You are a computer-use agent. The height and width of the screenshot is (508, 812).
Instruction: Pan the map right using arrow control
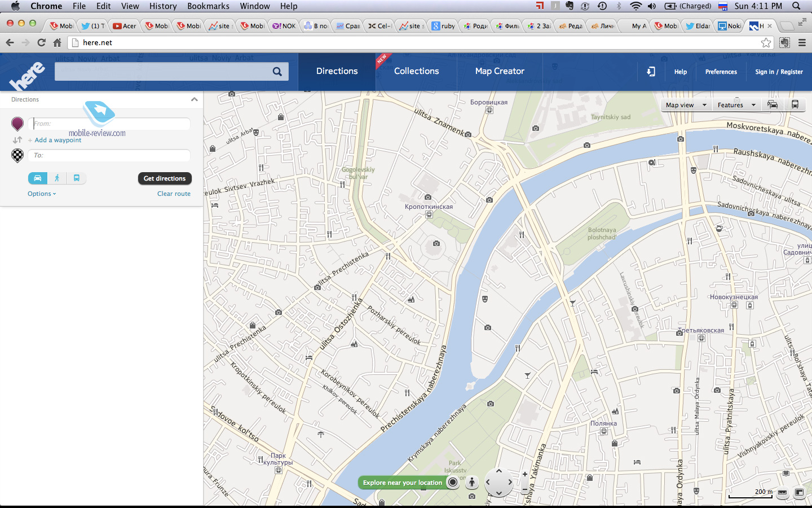click(x=510, y=483)
